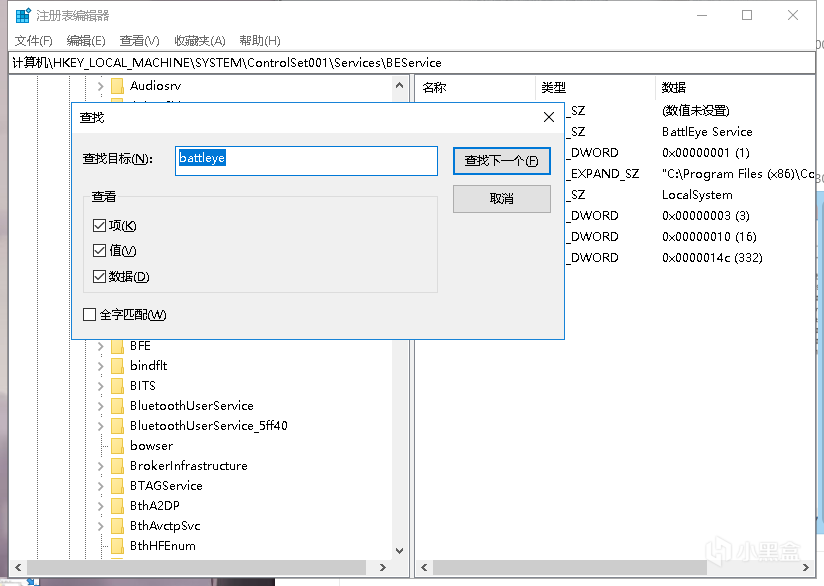Click the bindflt folder icon
This screenshot has width=824, height=586.
[117, 366]
